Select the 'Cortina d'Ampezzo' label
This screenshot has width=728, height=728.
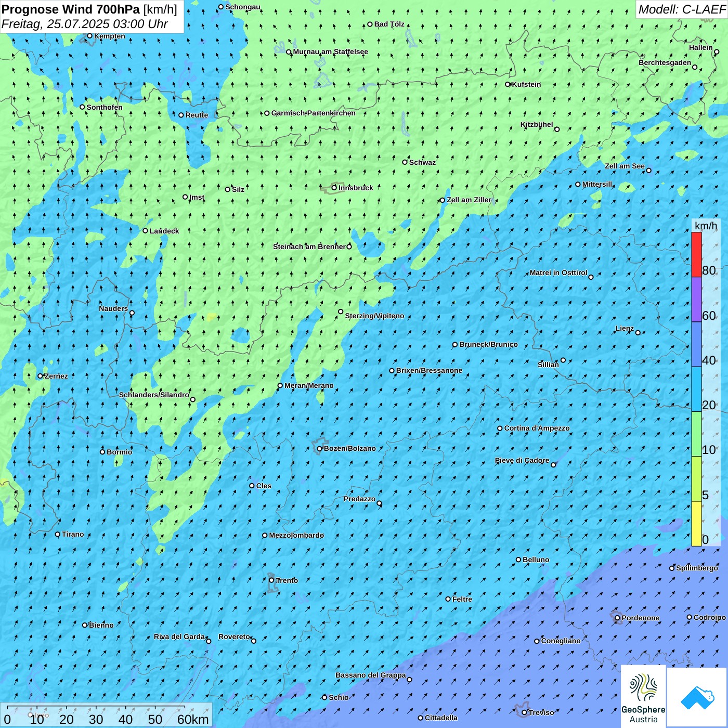[537, 428]
